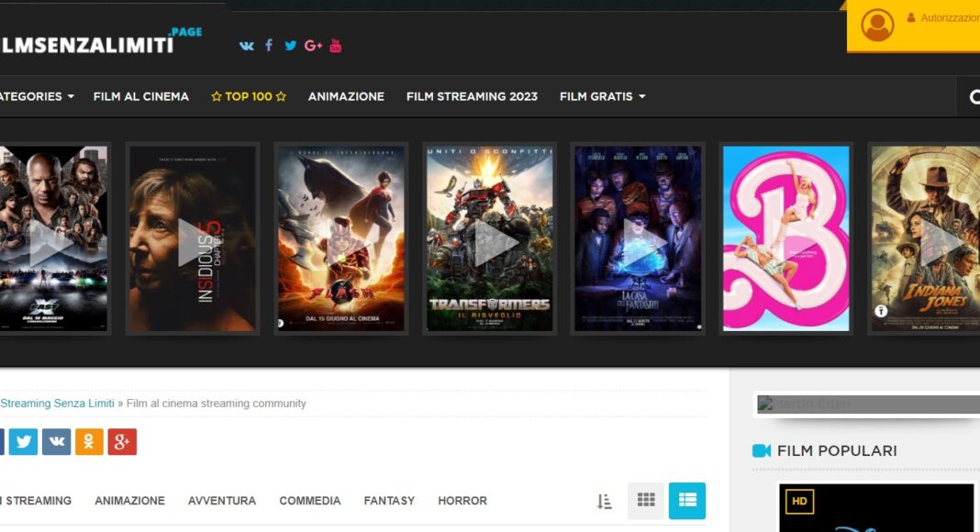Screen dimensions: 980x532
Task: Open the Twitter icon in header
Action: (x=291, y=46)
